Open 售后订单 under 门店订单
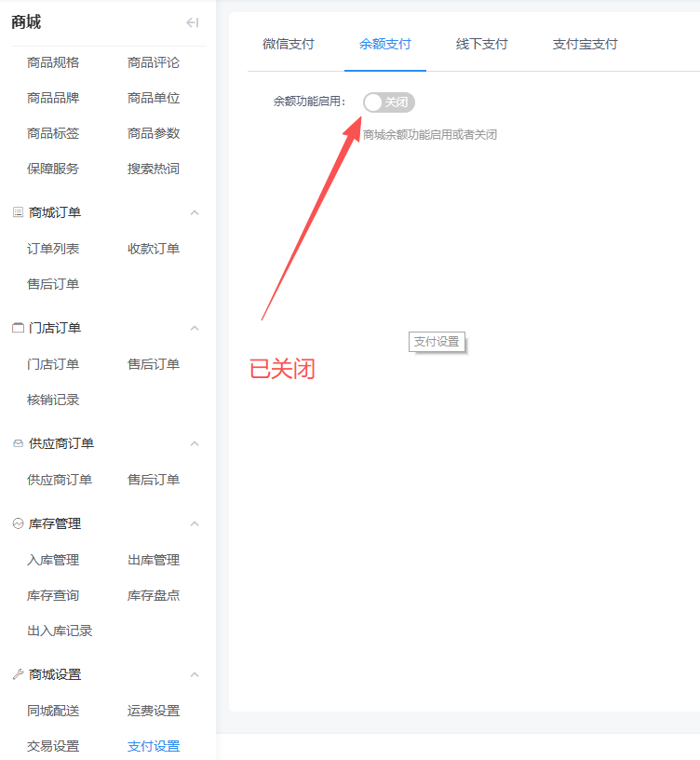The height and width of the screenshot is (760, 700). click(x=154, y=364)
